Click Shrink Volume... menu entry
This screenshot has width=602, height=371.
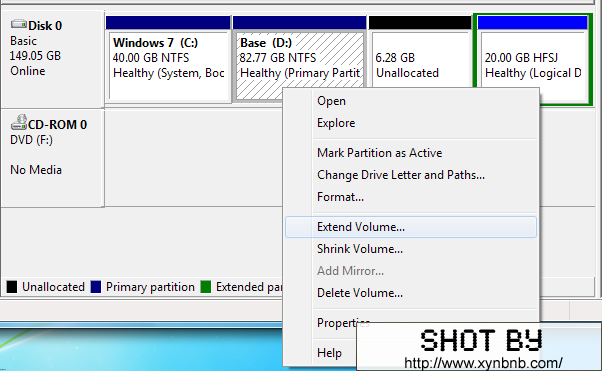point(411,249)
